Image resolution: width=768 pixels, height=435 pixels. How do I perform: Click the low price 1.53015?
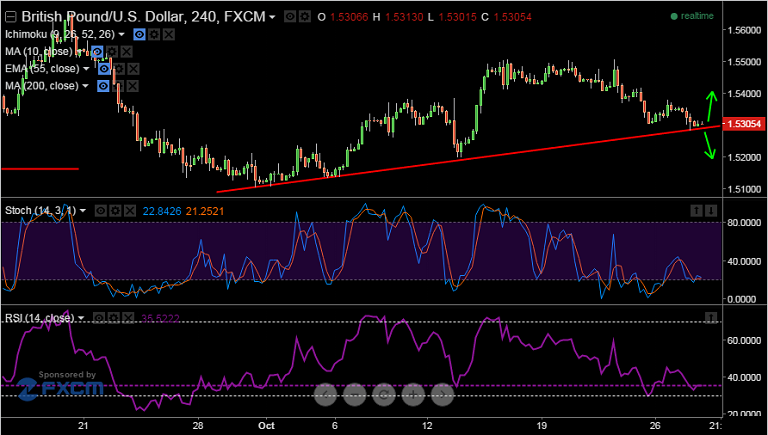(457, 17)
